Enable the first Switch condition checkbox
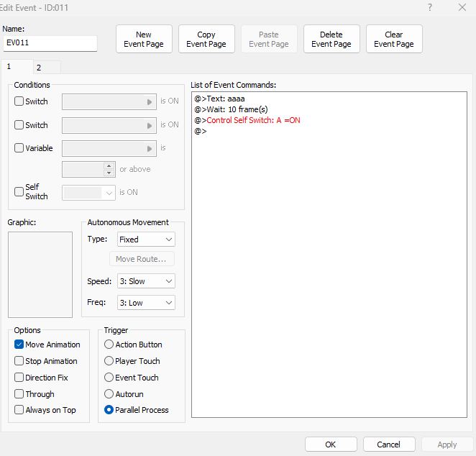476x456 pixels. (x=19, y=101)
